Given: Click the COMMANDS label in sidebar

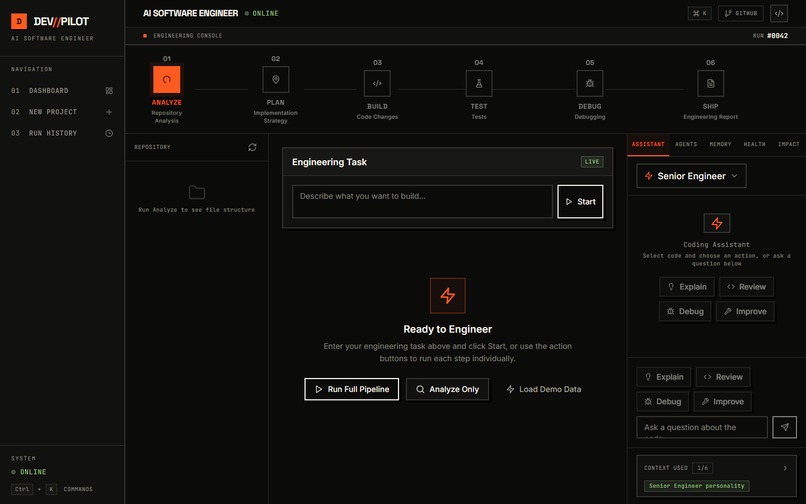Looking at the screenshot, I should 78,489.
